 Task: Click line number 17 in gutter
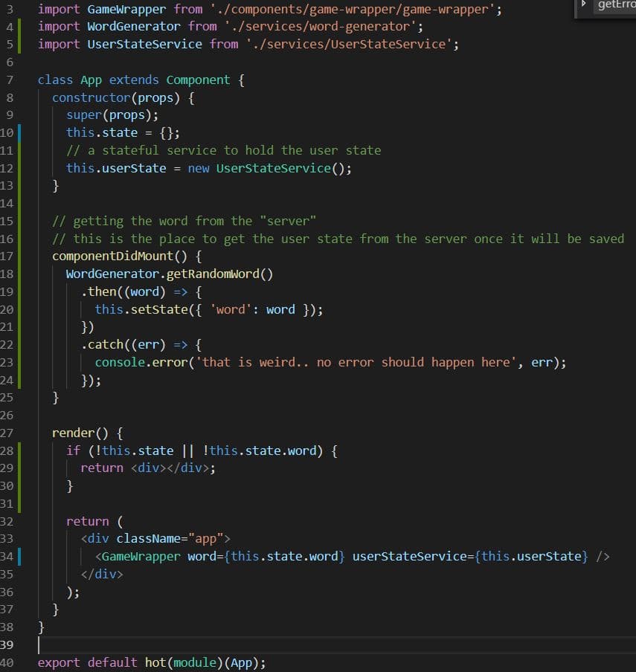7,256
